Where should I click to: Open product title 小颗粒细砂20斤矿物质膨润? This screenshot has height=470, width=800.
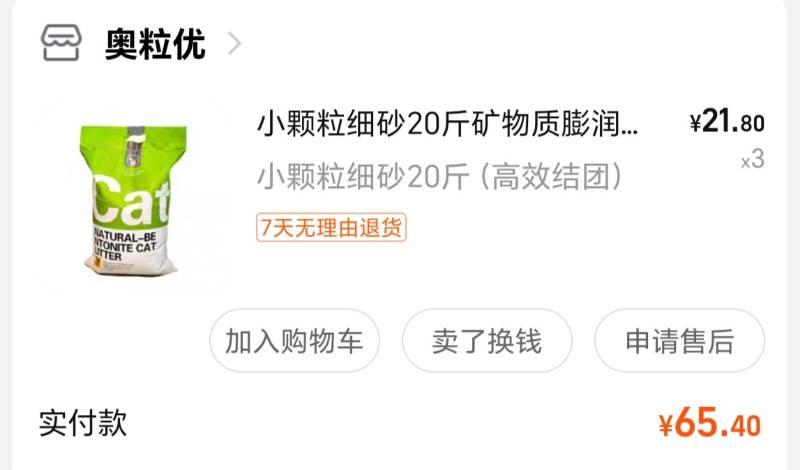tap(447, 124)
